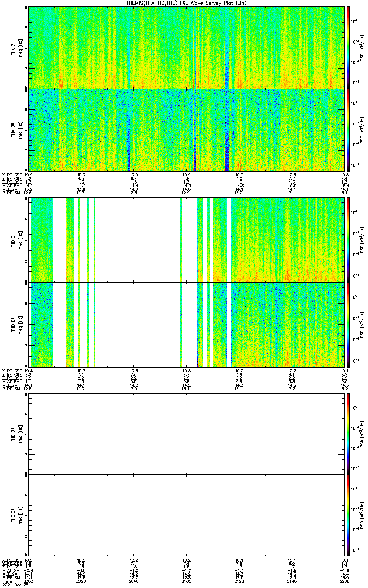Click the date label 2021 Dec 28
The height and width of the screenshot is (588, 368).
[x=14, y=584]
